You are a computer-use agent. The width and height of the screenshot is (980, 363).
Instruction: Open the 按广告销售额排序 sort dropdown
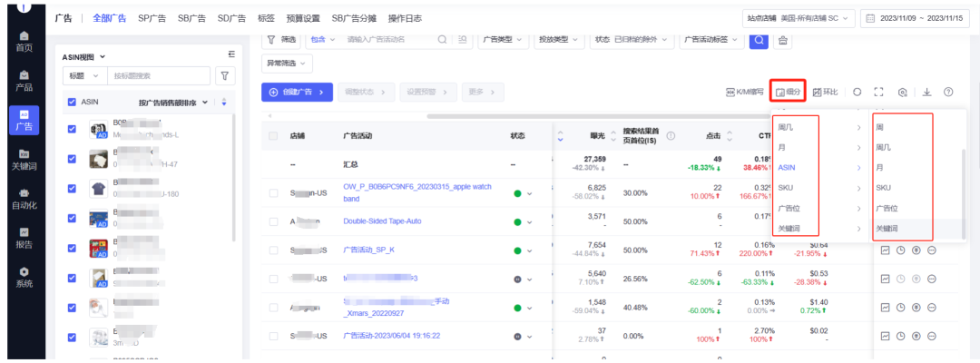pyautogui.click(x=177, y=103)
